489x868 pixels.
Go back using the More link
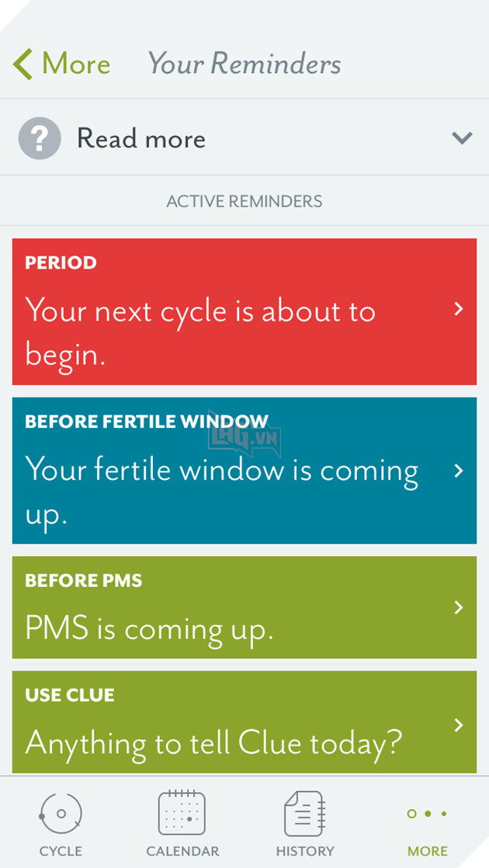(x=76, y=64)
